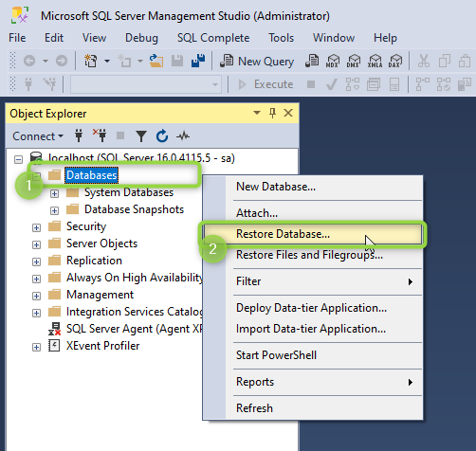Screen dimensions: 476x451
Task: Open the available databases combo box
Action: tap(146, 84)
